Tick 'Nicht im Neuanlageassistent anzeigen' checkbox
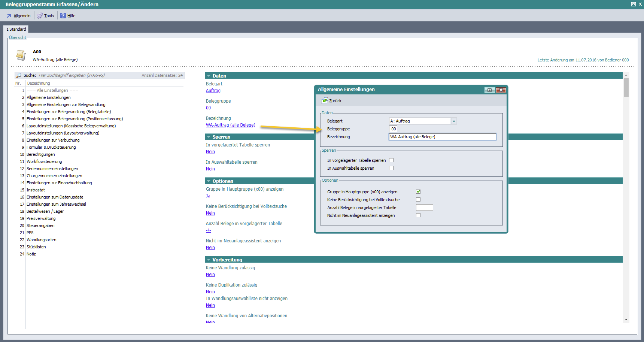The width and height of the screenshot is (644, 342). pos(418,215)
